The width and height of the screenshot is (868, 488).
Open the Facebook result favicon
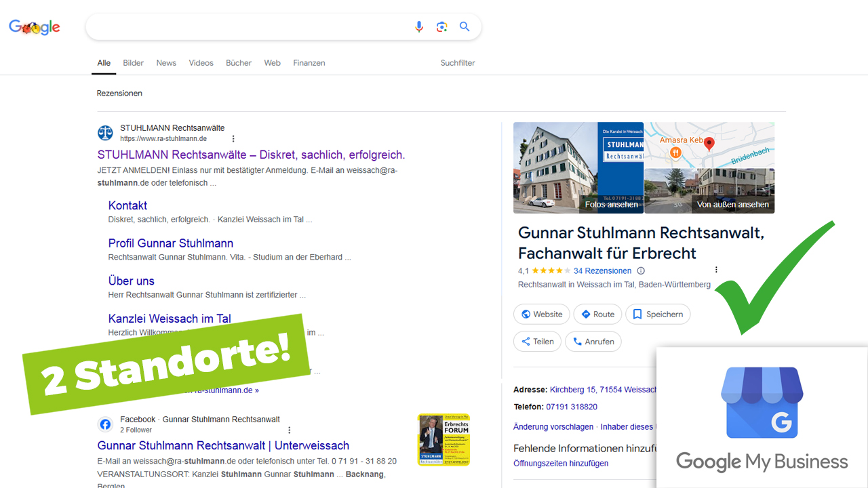105,424
